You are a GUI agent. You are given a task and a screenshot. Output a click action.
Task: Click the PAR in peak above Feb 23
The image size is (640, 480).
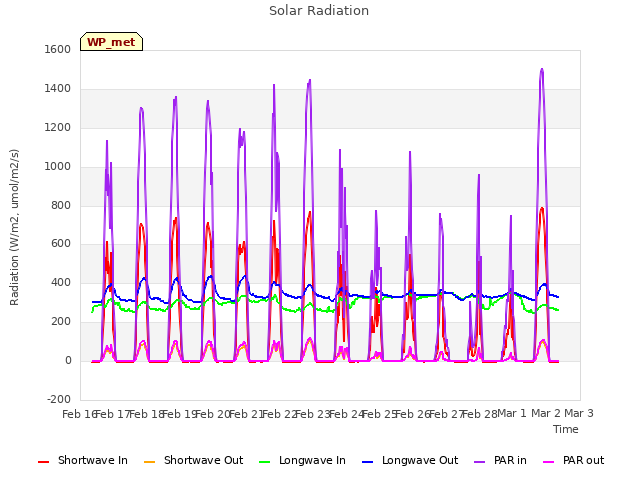coord(310,80)
